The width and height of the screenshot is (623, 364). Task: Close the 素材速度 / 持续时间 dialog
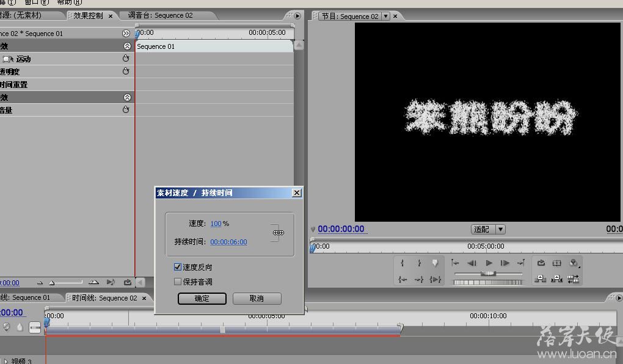click(x=296, y=193)
